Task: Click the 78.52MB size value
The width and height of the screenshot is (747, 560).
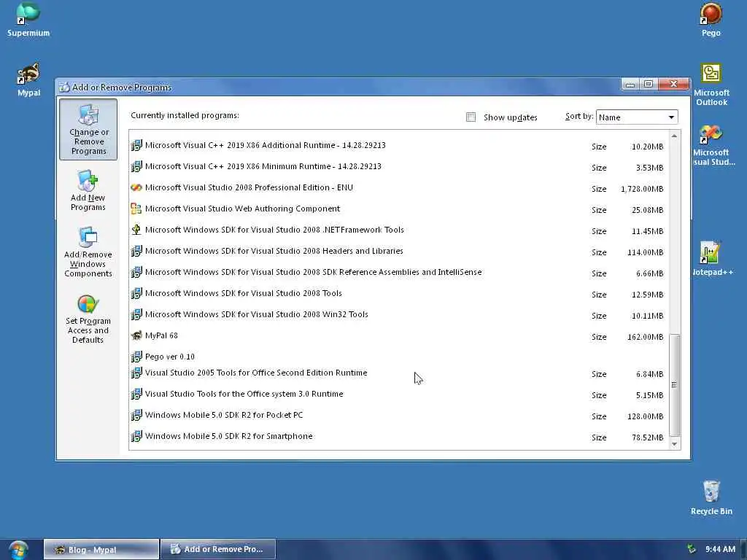Action: tap(648, 437)
